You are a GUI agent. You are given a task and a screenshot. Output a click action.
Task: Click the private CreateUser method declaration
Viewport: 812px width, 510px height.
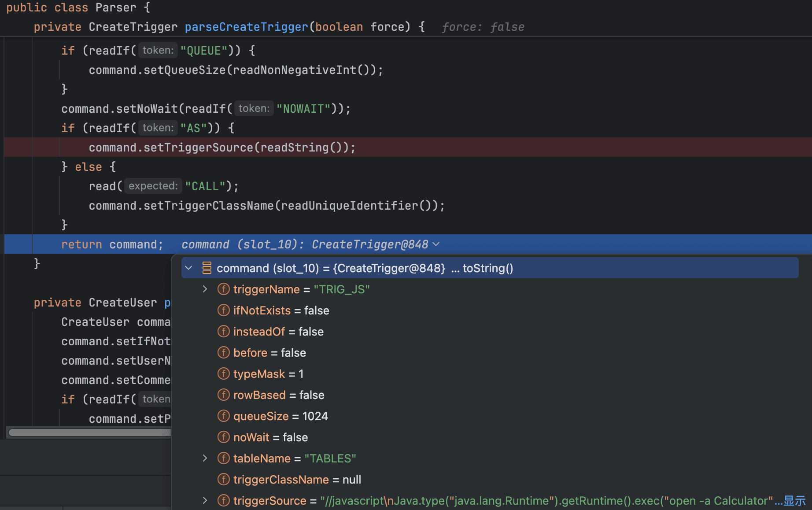pyautogui.click(x=102, y=303)
